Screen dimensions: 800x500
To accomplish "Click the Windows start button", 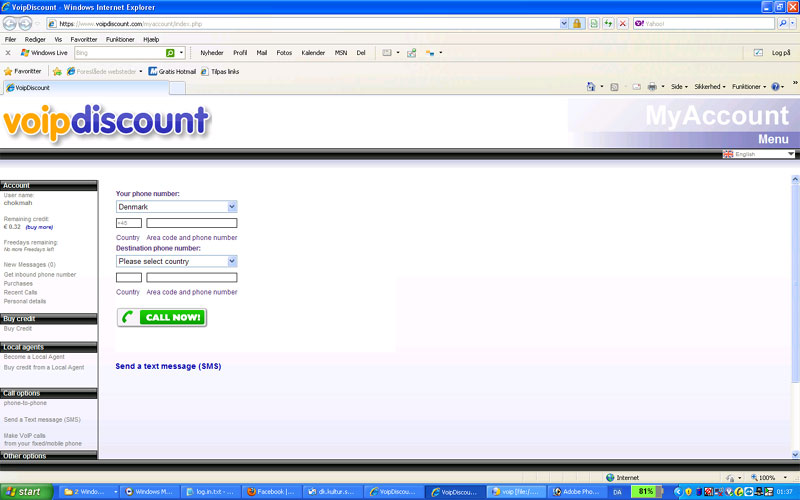I will (x=27, y=492).
